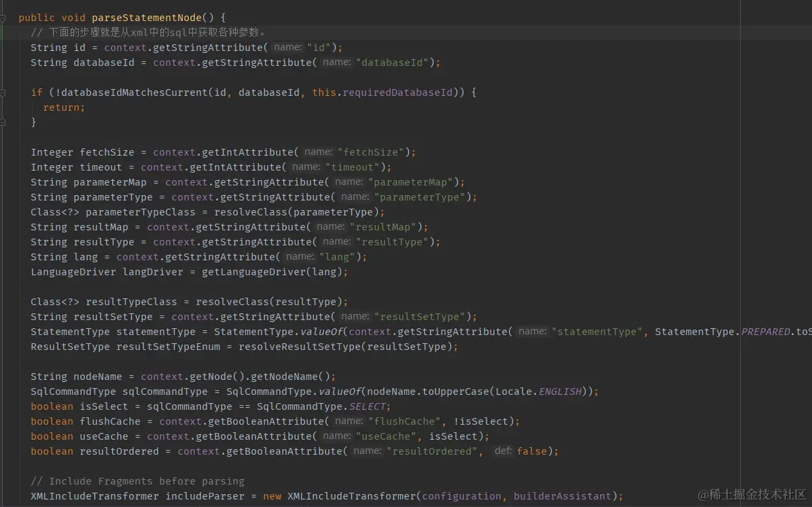This screenshot has width=812, height=507.
Task: Click the Chinese comment line about xml sql
Action: click(148, 32)
